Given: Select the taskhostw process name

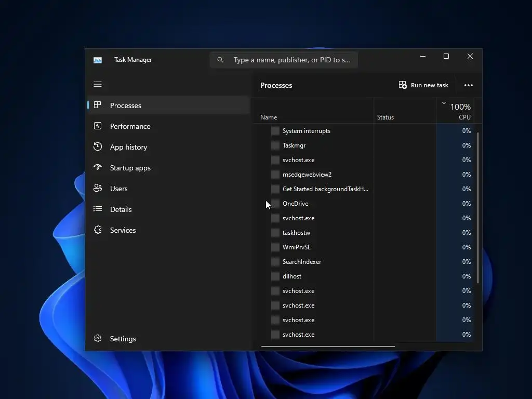Looking at the screenshot, I should [x=296, y=233].
